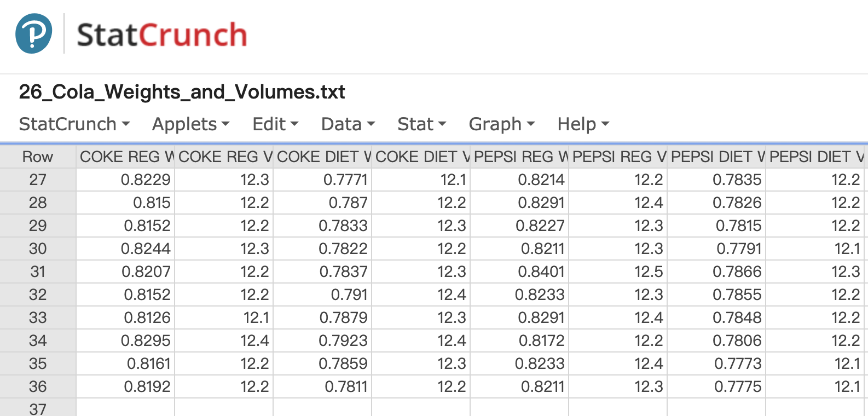Open the Edit menu
Image resolution: width=868 pixels, height=416 pixels.
[x=275, y=124]
